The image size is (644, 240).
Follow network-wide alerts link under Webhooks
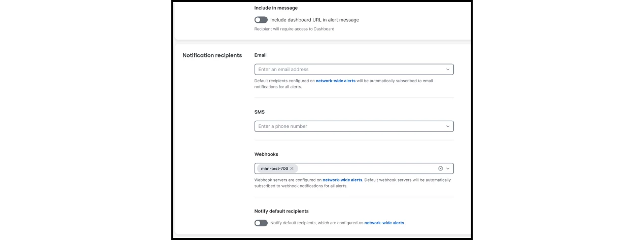click(x=342, y=180)
